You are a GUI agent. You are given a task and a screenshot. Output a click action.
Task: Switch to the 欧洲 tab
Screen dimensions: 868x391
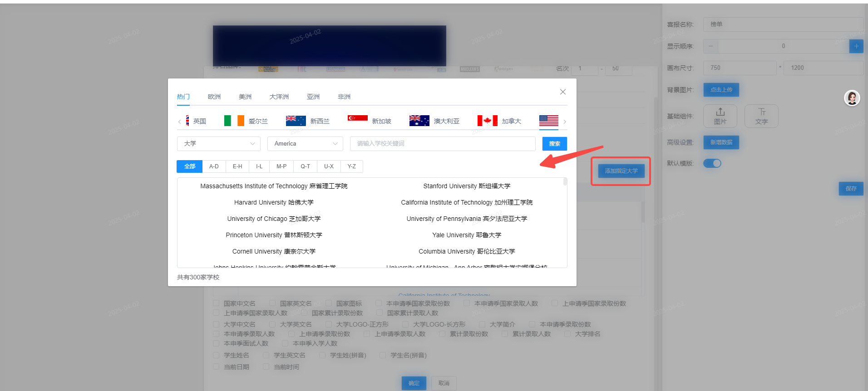click(x=214, y=97)
